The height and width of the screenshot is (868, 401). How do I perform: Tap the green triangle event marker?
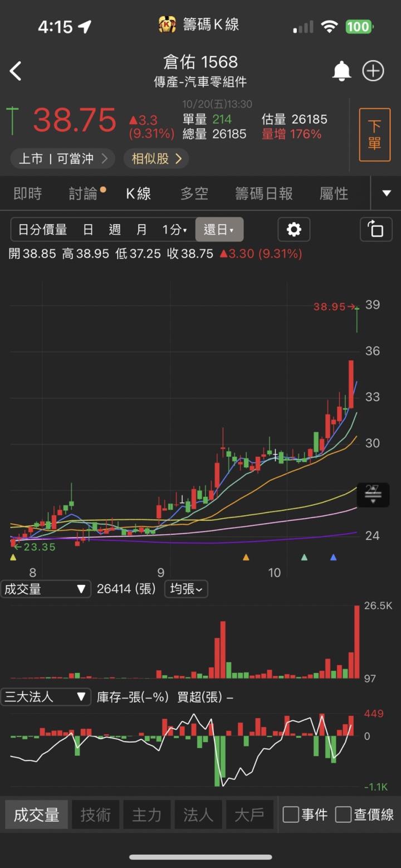click(x=304, y=557)
